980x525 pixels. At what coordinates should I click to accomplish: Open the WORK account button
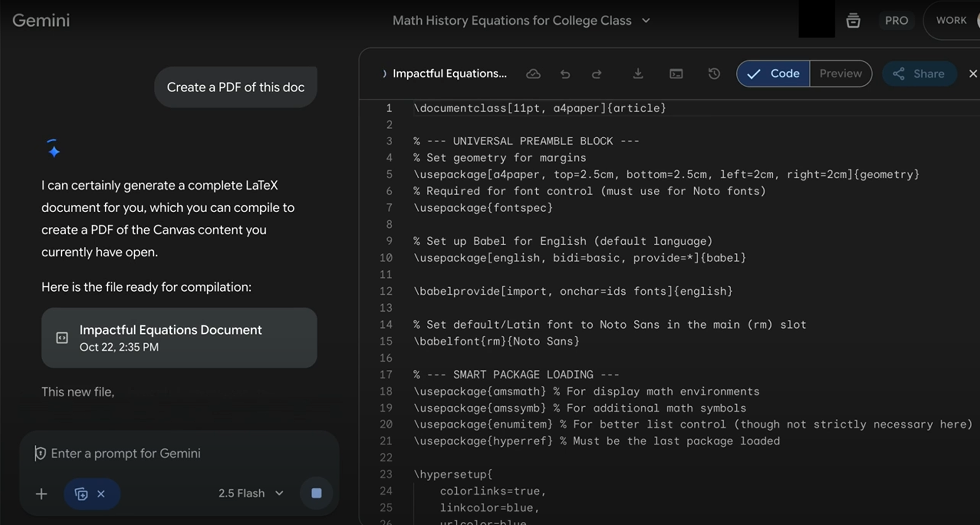(952, 20)
